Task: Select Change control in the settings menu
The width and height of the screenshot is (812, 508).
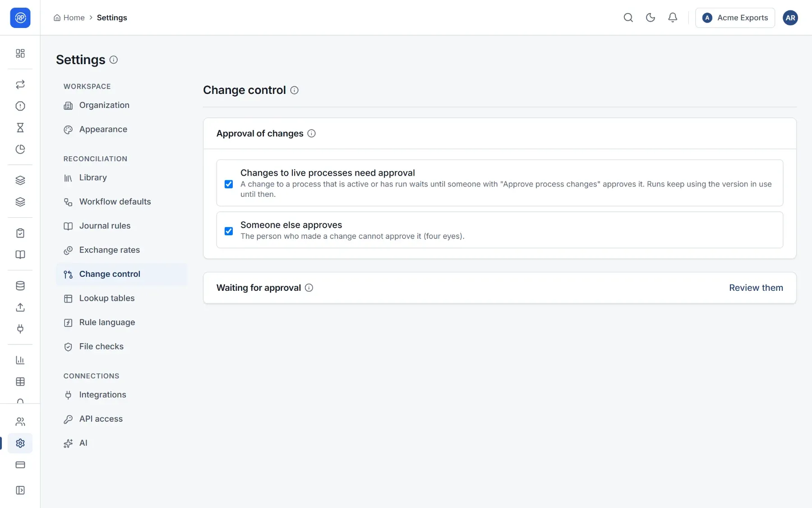Action: (121, 274)
